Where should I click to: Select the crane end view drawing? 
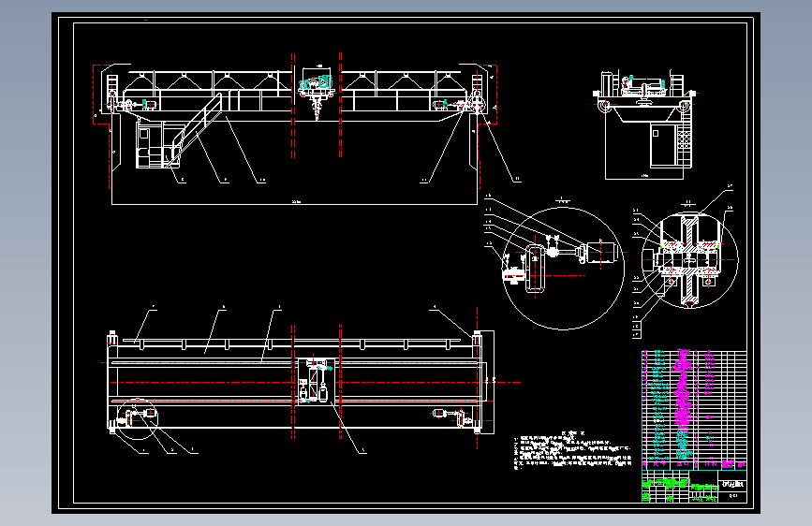click(x=645, y=125)
